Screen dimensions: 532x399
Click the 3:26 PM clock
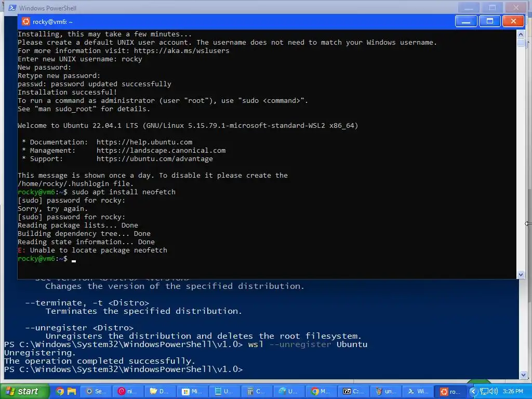tap(513, 392)
